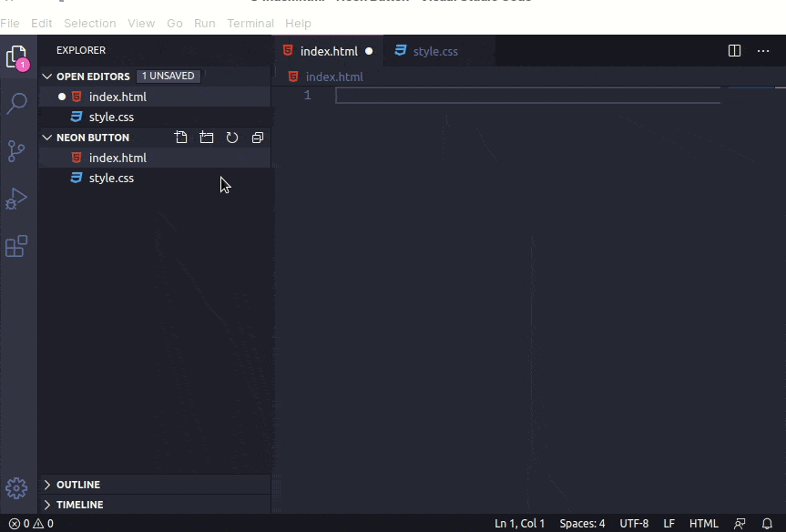The height and width of the screenshot is (532, 786).
Task: Open the Help menu
Action: coord(298,23)
